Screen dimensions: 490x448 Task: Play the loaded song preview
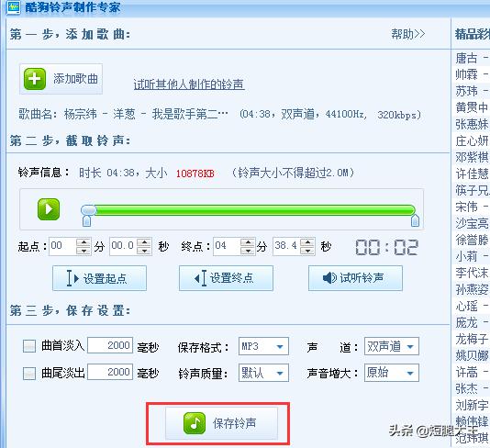tap(49, 209)
